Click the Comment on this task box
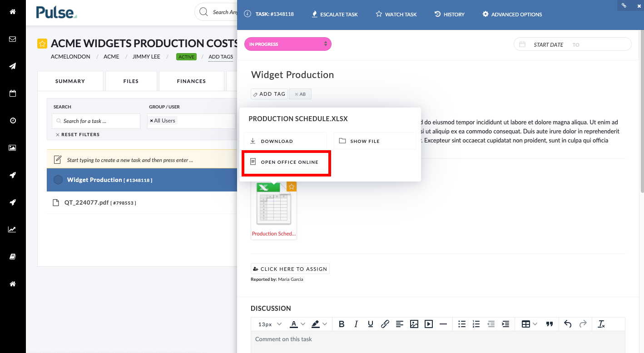The image size is (644, 353). [x=438, y=342]
